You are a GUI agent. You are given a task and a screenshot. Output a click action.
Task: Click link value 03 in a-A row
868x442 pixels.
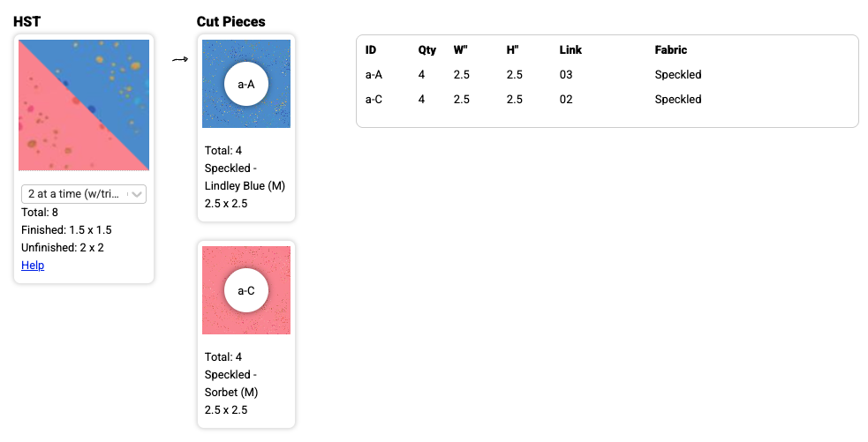566,75
